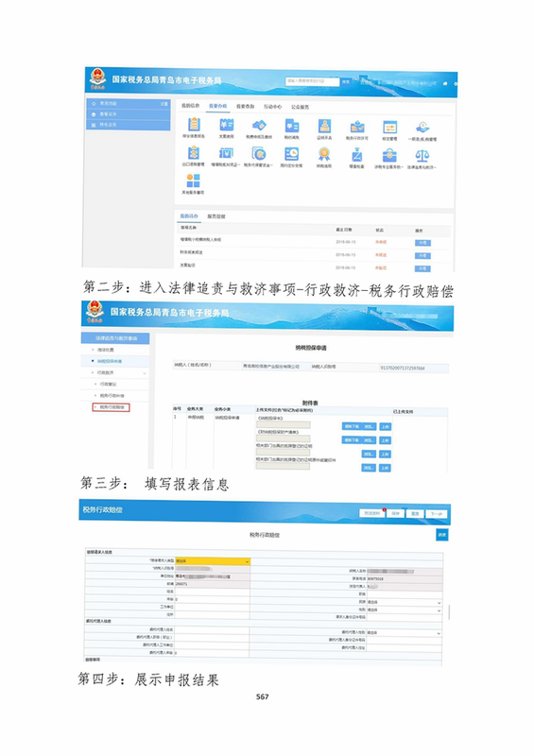Open the 其他服务事项 grid icon
The height and width of the screenshot is (756, 534).
[x=193, y=180]
